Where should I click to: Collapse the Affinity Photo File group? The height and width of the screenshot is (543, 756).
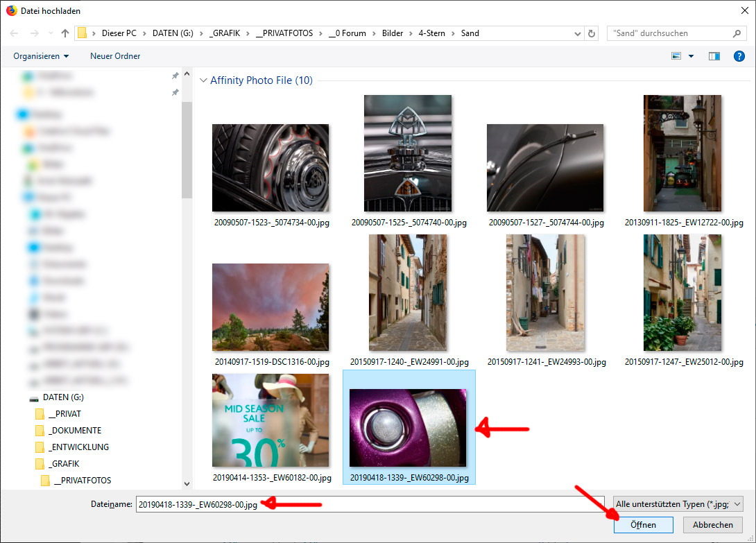[203, 80]
